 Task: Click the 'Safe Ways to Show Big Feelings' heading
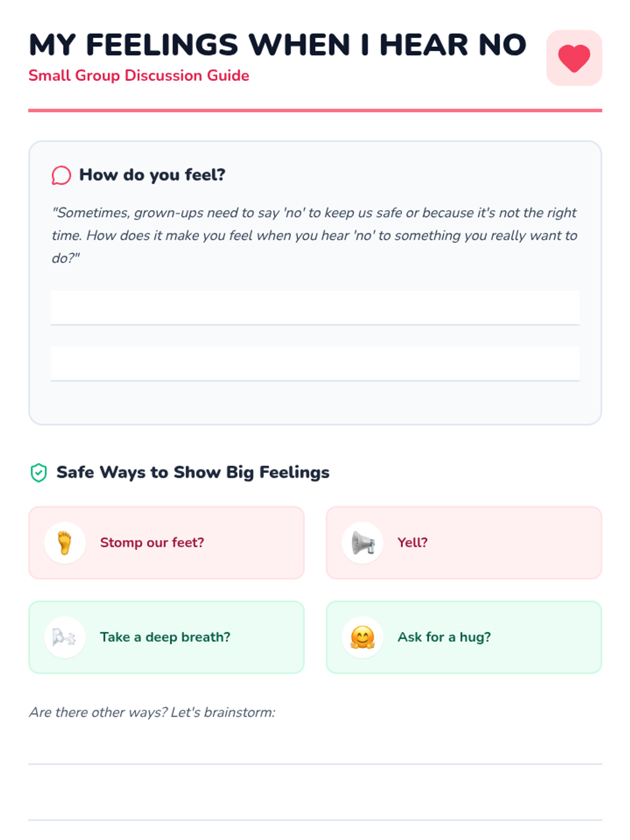pos(193,472)
